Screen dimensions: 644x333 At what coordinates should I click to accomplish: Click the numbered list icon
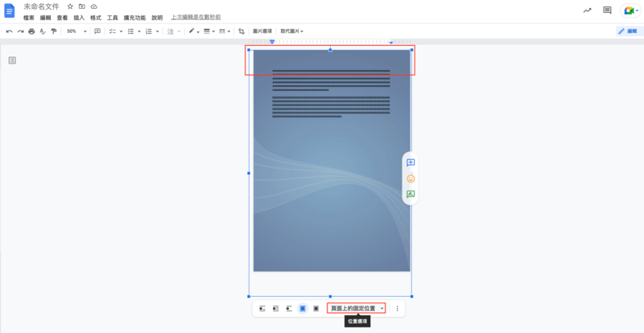coord(149,31)
